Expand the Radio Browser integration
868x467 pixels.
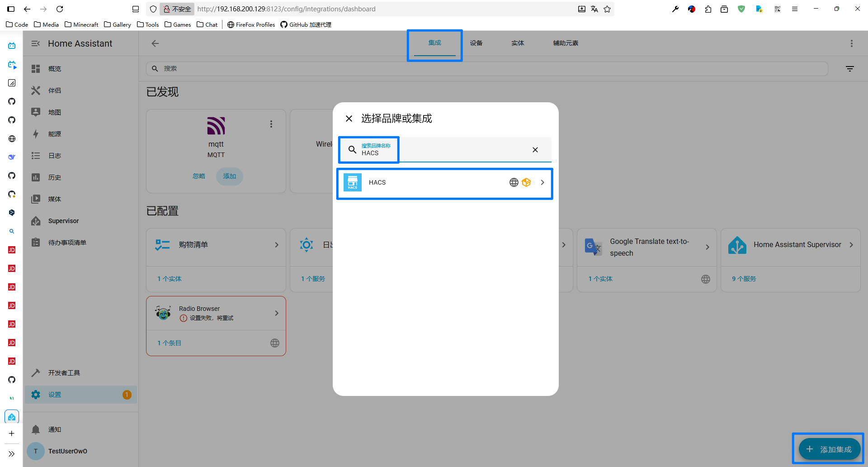[276, 313]
